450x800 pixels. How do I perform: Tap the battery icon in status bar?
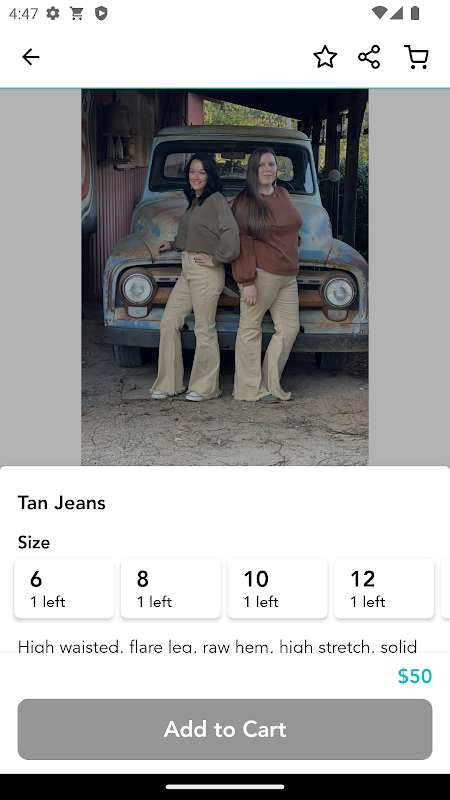click(x=415, y=13)
